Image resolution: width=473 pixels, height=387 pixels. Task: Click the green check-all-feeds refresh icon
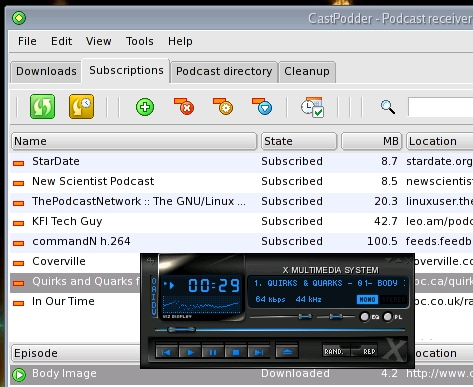42,107
